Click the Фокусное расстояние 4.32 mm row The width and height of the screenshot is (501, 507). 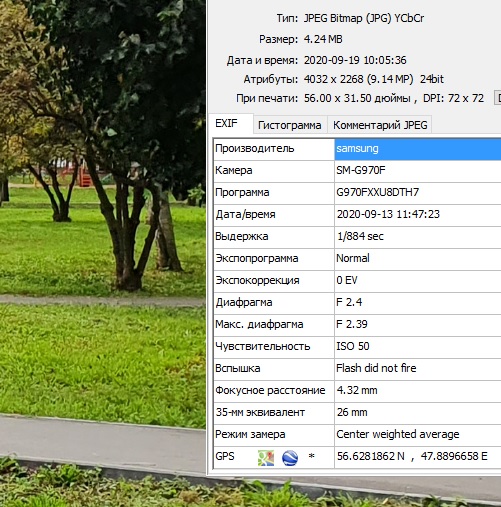click(x=357, y=391)
